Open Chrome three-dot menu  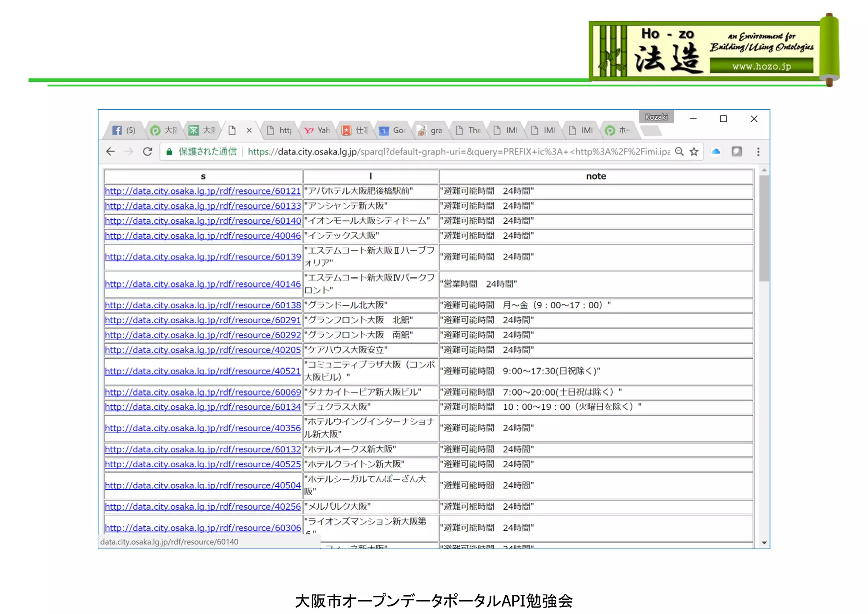click(x=758, y=151)
